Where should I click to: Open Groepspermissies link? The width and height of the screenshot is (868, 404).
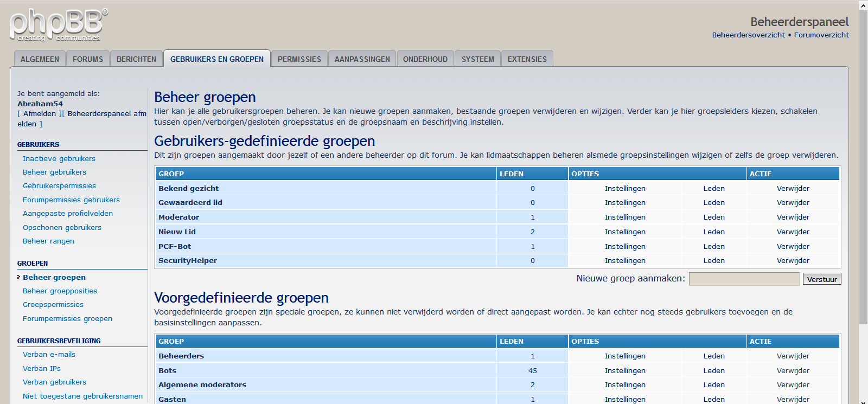[53, 304]
